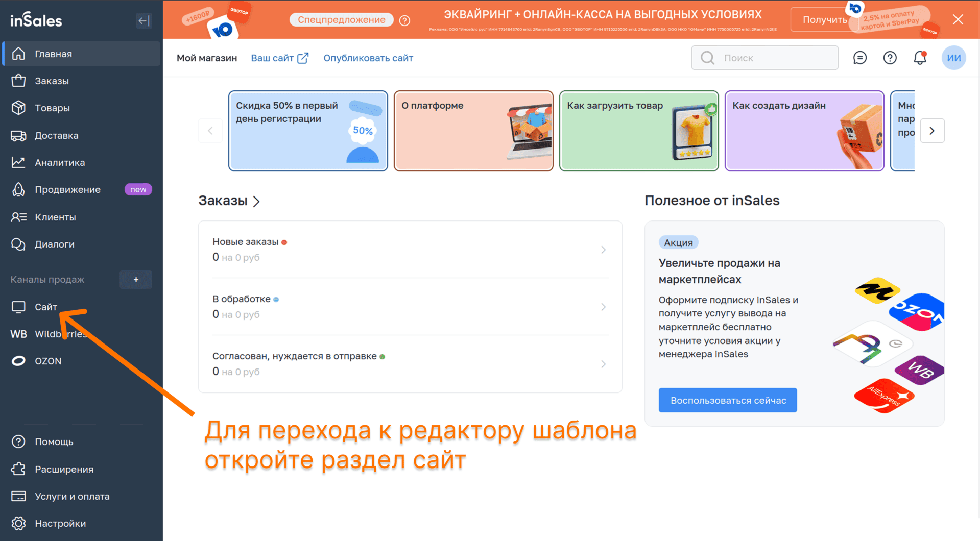Image resolution: width=980 pixels, height=541 pixels.
Task: Open the Заказы section heading
Action: (229, 201)
